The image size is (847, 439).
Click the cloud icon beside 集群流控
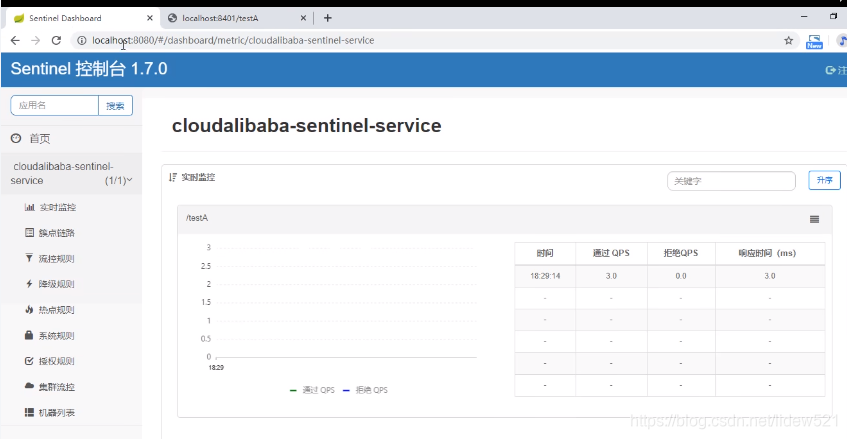[29, 386]
